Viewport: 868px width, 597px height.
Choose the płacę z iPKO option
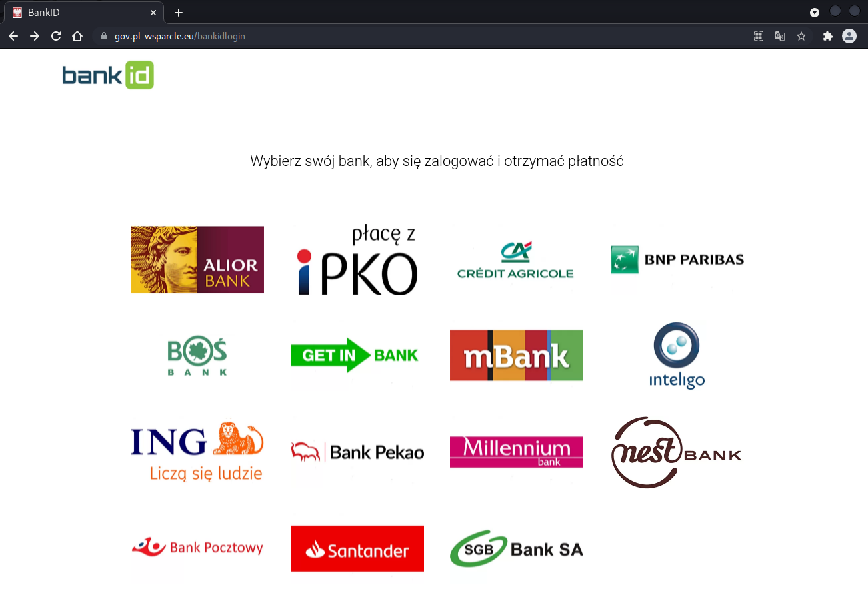(x=357, y=260)
